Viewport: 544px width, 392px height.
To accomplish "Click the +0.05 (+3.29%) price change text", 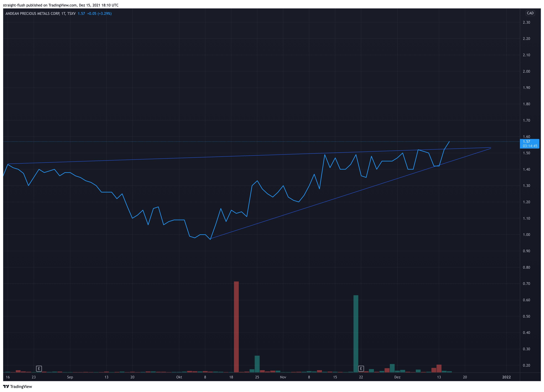I will point(99,14).
